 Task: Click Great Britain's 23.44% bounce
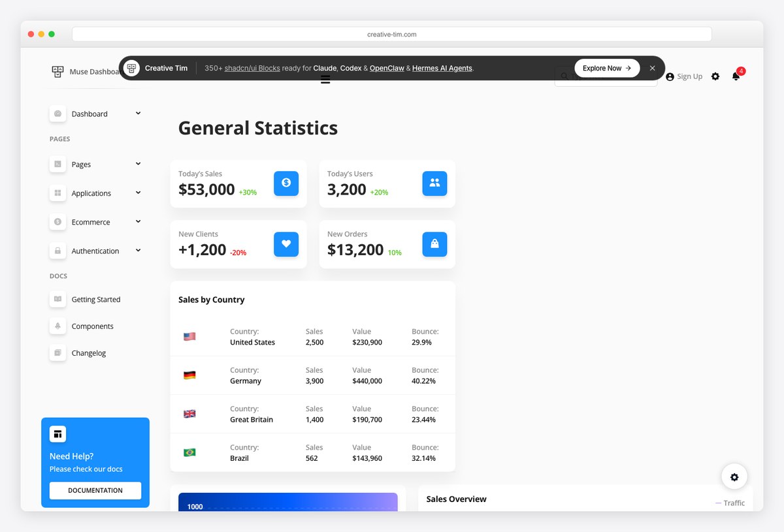(x=423, y=419)
